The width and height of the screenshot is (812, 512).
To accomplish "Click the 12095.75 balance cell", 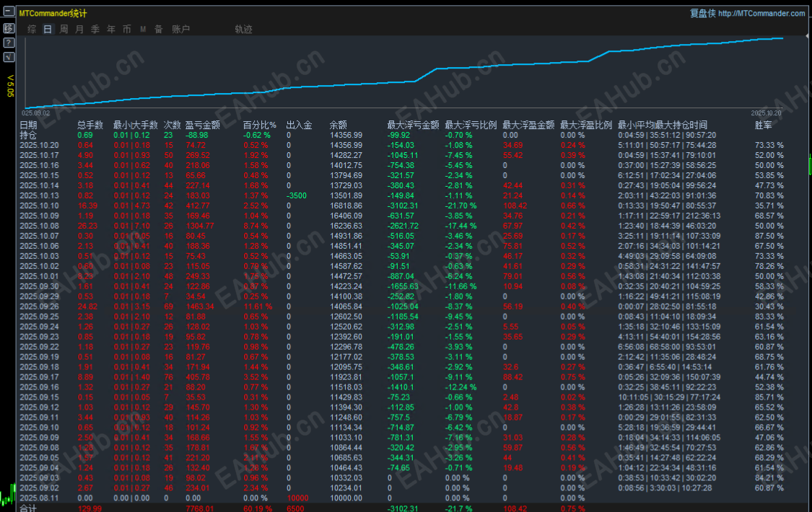I will point(346,367).
